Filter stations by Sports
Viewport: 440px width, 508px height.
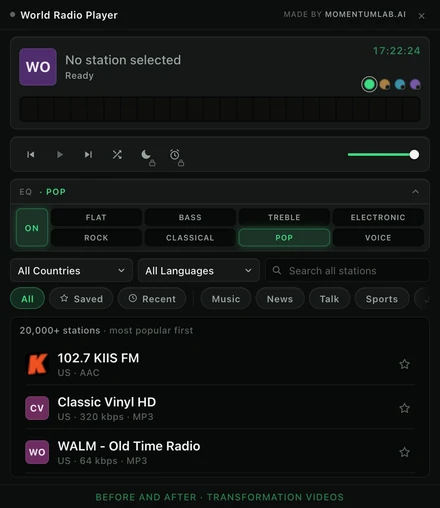tap(382, 299)
